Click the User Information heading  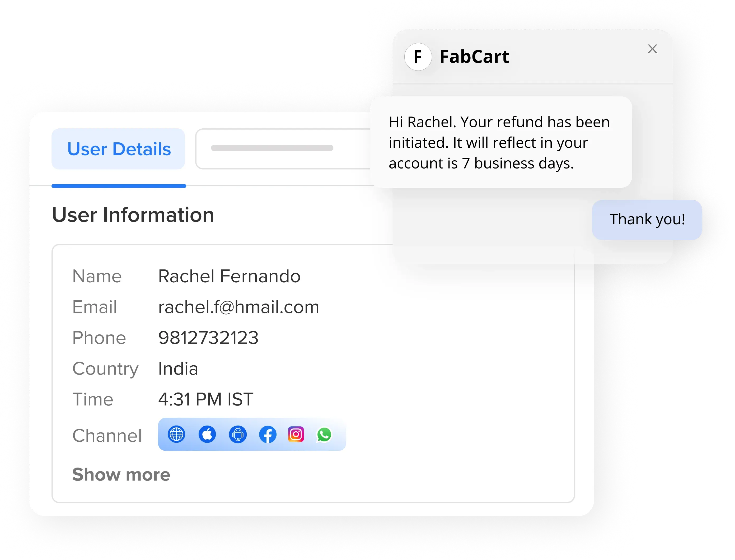coord(133,215)
